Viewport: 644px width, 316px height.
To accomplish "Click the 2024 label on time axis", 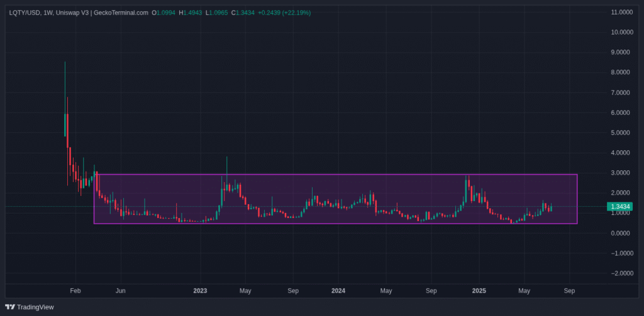I will click(338, 290).
